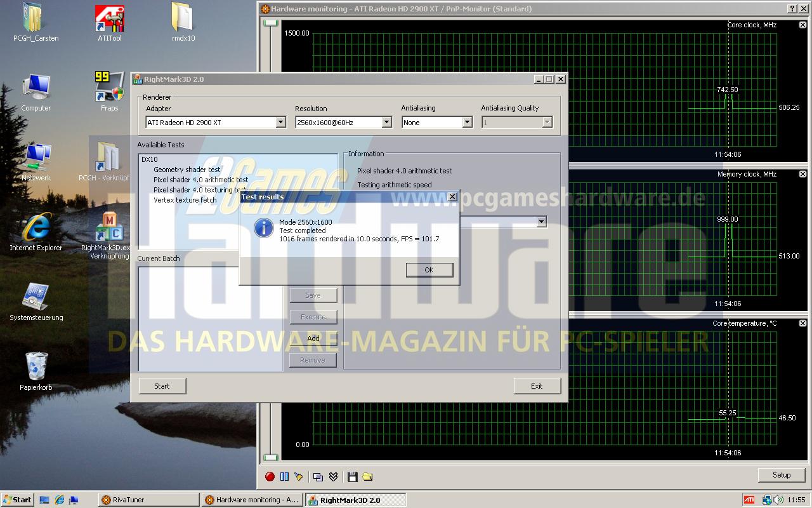Click the Start button in RightMark3D
Image resolution: width=812 pixels, height=508 pixels.
pos(162,385)
